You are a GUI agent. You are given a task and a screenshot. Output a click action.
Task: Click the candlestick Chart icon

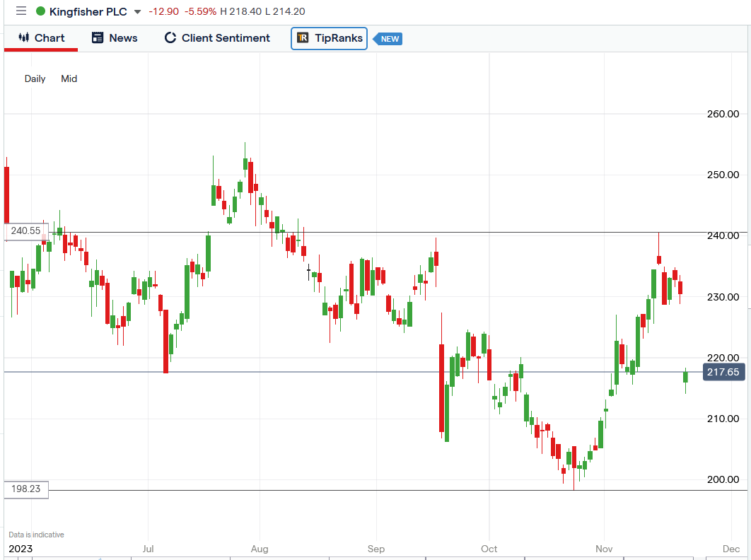pyautogui.click(x=23, y=37)
